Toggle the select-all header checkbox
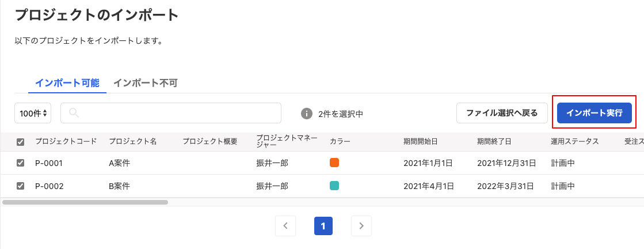644x249 pixels. point(20,142)
